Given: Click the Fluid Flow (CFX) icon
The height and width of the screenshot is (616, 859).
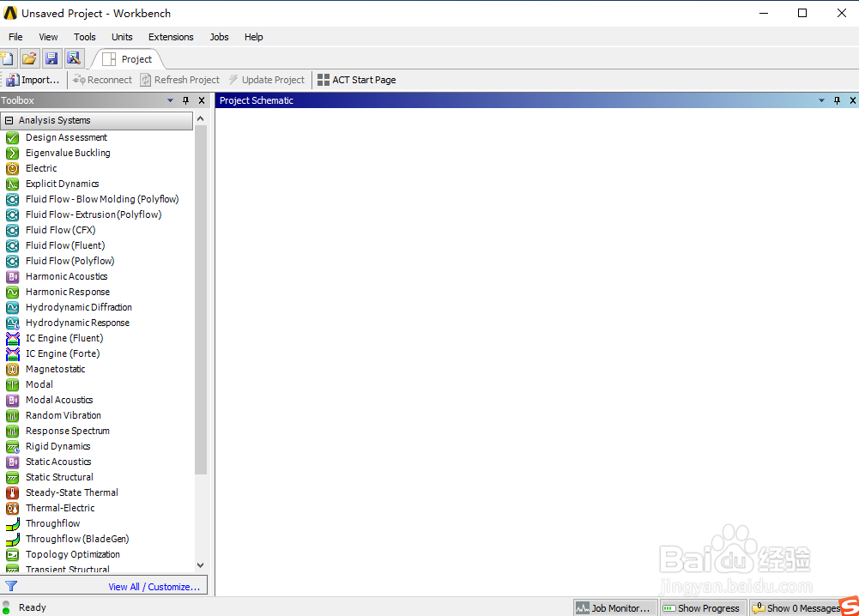Looking at the screenshot, I should tap(12, 231).
